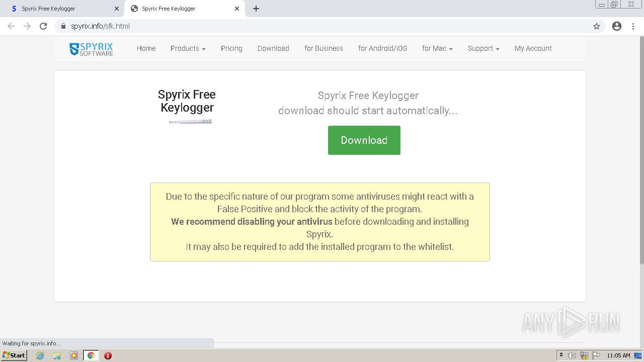This screenshot has width=644, height=362.
Task: Click the padlock site info icon
Action: tap(63, 26)
